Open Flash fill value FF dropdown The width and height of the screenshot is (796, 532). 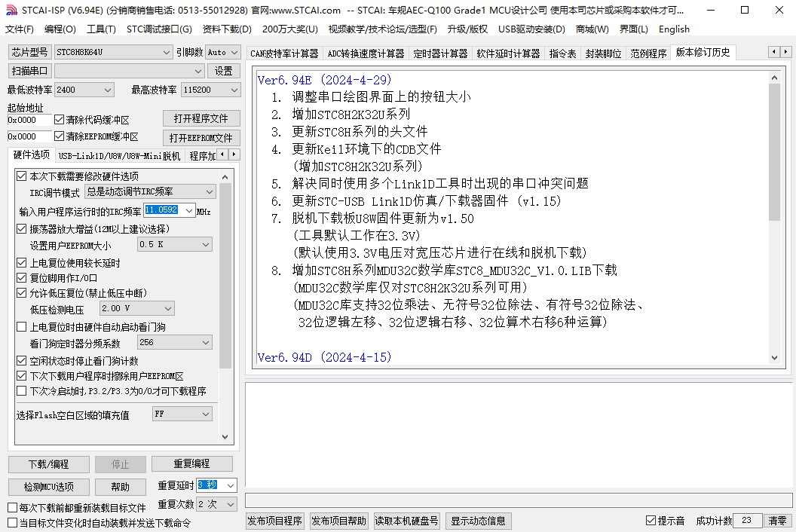(182, 414)
